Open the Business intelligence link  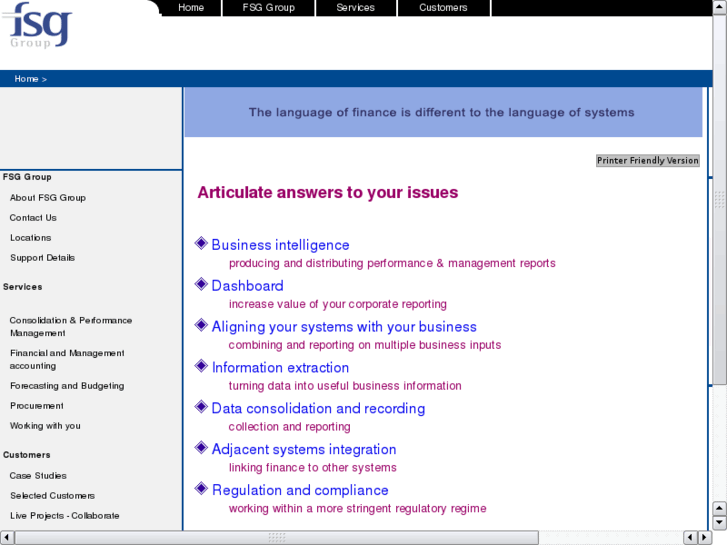pyautogui.click(x=280, y=245)
